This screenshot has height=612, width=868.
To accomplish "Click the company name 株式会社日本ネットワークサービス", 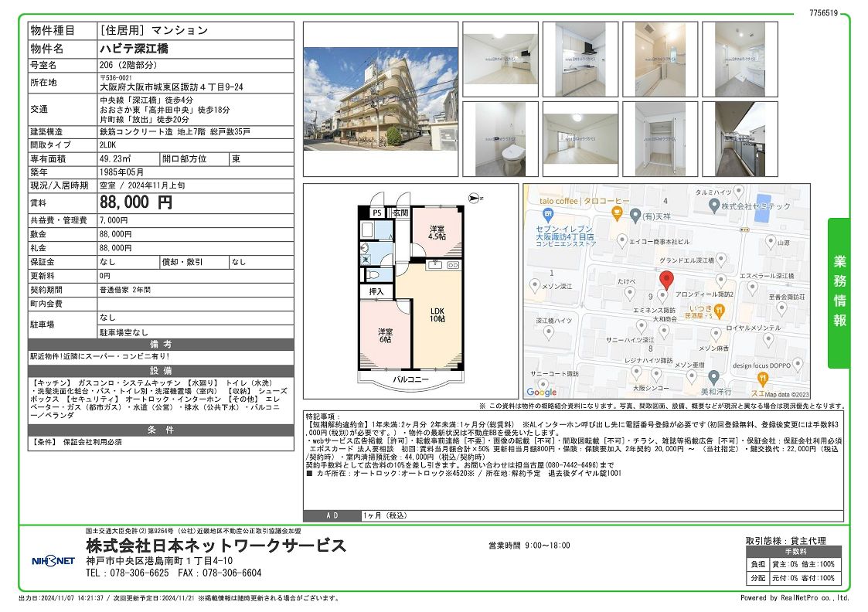I will tap(216, 546).
